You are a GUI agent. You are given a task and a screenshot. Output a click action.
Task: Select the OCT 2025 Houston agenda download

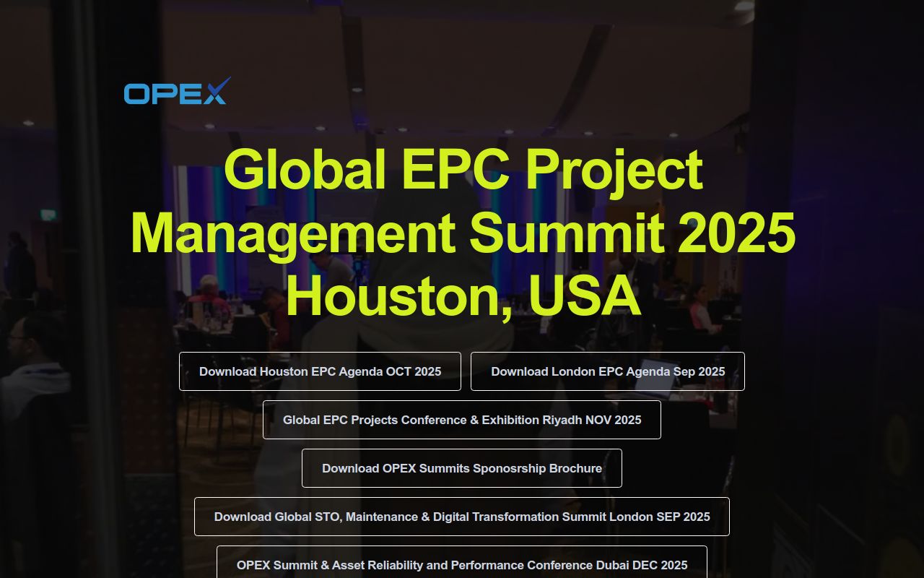point(320,371)
